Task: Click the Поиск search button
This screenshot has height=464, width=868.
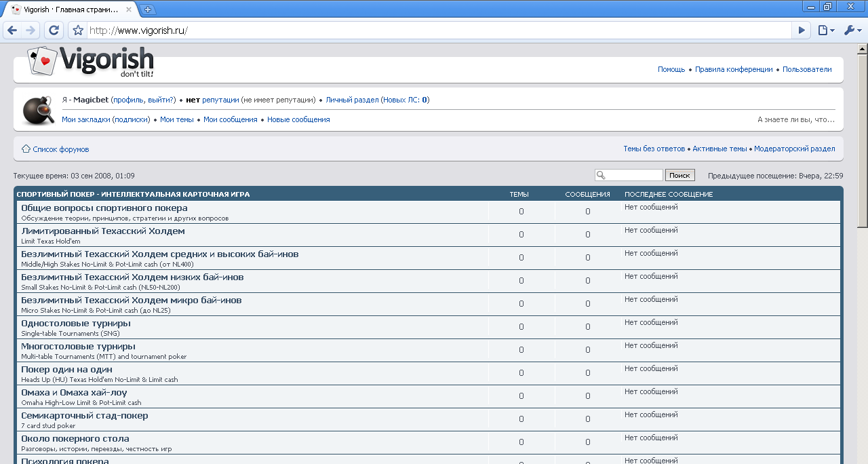Action: pyautogui.click(x=679, y=175)
